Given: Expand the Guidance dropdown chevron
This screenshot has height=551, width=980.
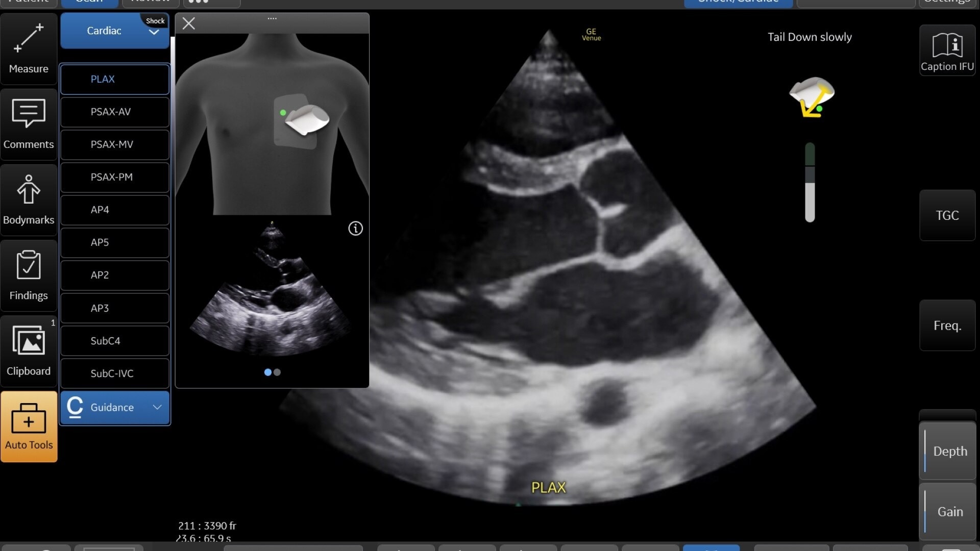Looking at the screenshot, I should tap(157, 407).
